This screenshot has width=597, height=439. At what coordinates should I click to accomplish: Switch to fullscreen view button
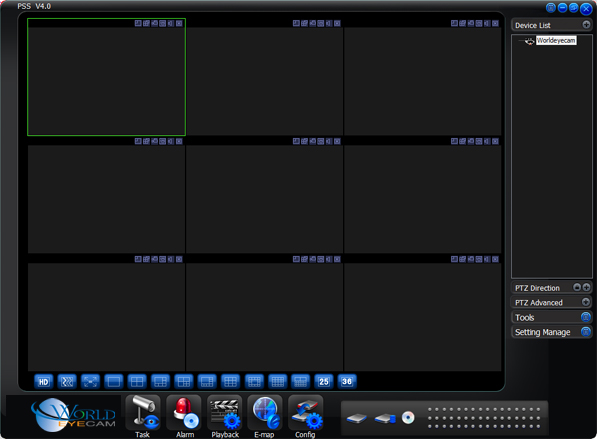pos(90,382)
